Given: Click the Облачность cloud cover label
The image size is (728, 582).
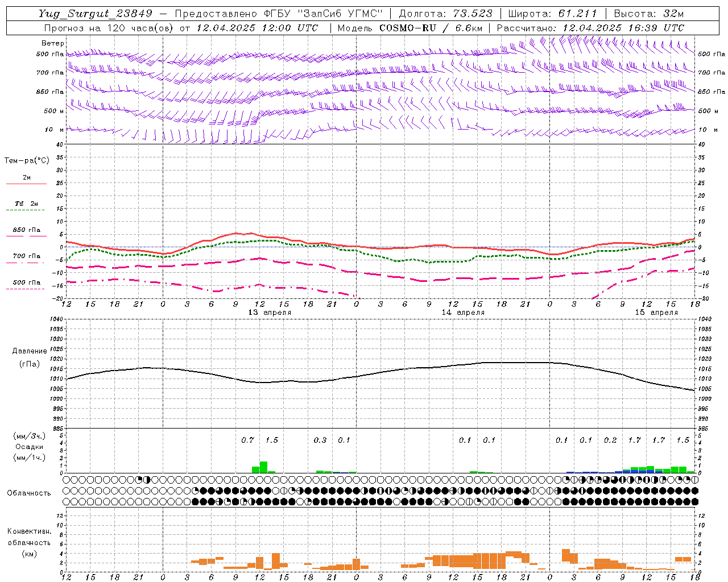Looking at the screenshot, I should tap(29, 493).
